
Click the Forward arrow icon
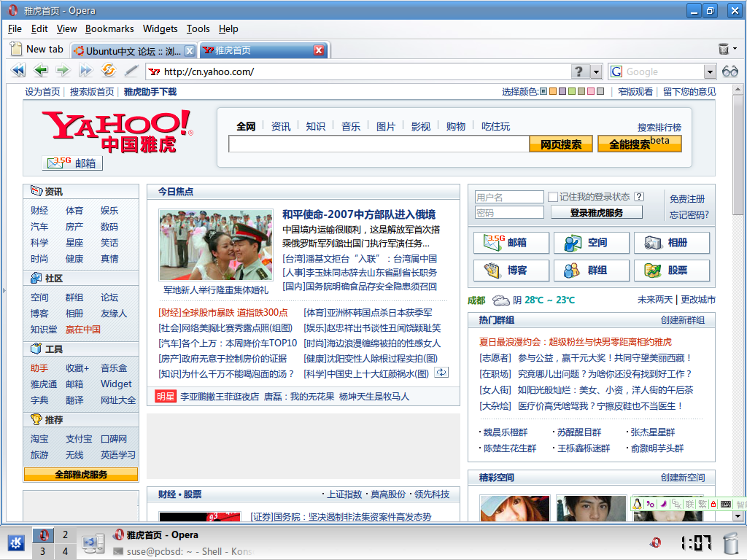tap(63, 71)
